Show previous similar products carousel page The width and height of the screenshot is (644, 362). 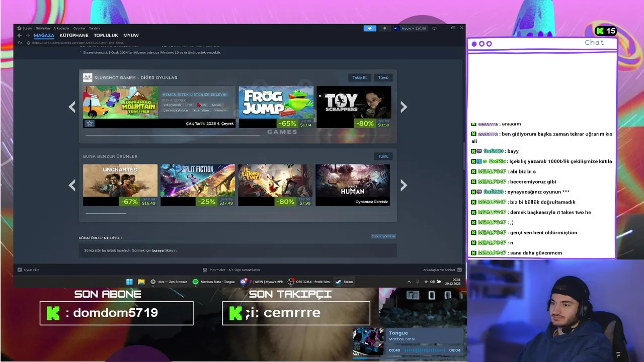pyautogui.click(x=72, y=185)
